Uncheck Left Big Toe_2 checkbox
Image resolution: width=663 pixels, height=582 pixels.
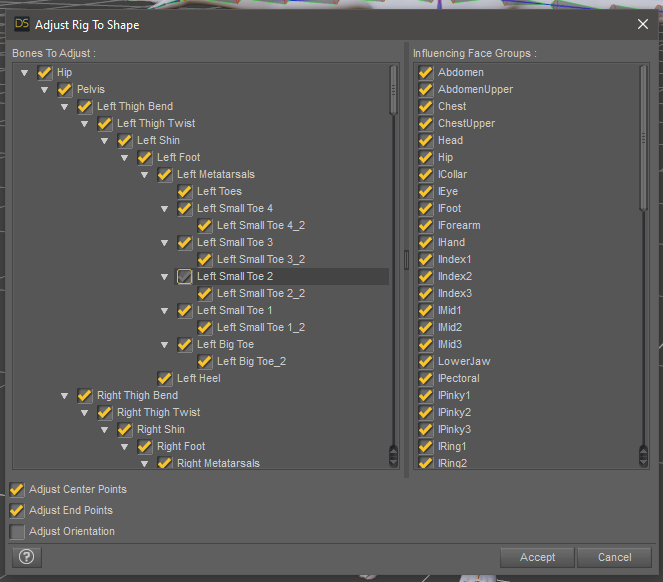click(x=205, y=361)
